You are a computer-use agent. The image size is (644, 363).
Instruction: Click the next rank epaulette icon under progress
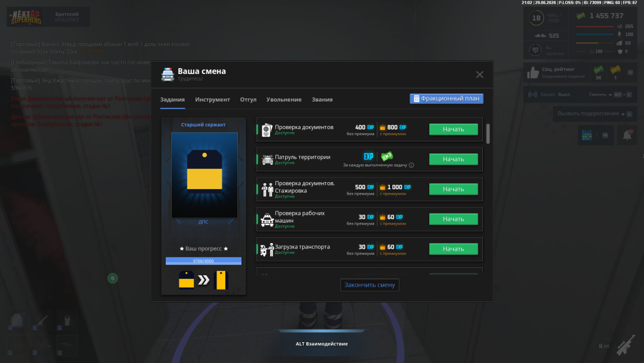point(221,280)
